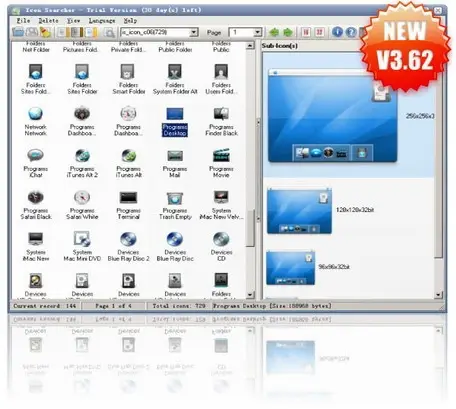Click the blue info icon
The width and height of the screenshot is (456, 409).
click(337, 32)
